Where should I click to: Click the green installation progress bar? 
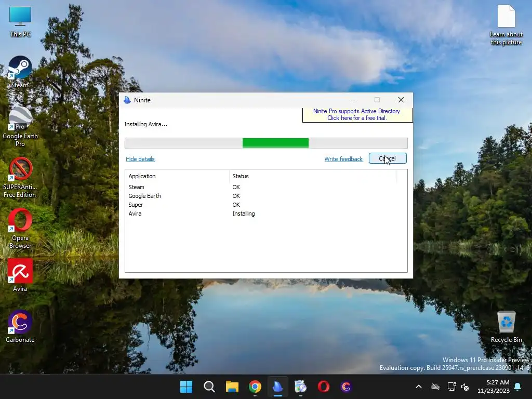275,143
